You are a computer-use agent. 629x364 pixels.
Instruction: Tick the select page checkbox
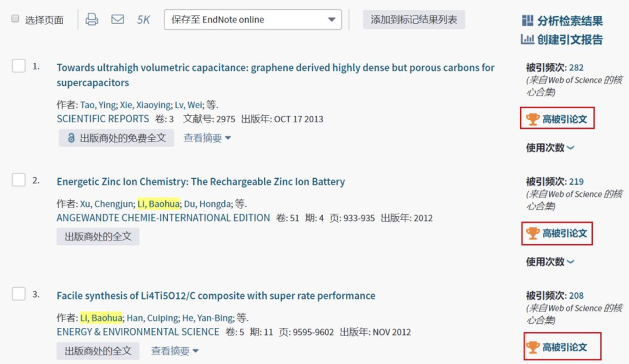(16, 19)
